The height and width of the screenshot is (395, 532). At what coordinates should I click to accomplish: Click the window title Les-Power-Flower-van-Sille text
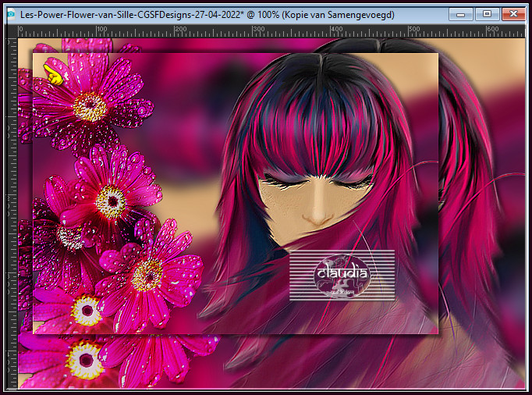point(207,15)
